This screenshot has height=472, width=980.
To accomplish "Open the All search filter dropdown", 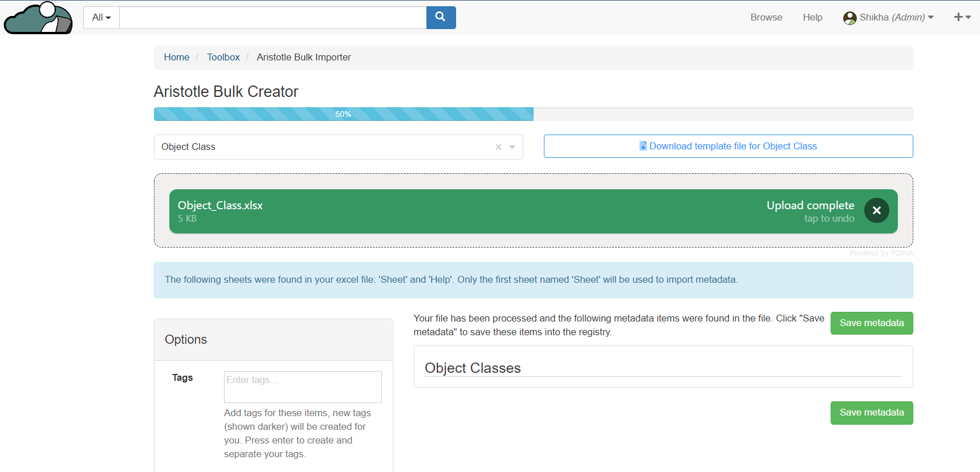I will (x=101, y=18).
